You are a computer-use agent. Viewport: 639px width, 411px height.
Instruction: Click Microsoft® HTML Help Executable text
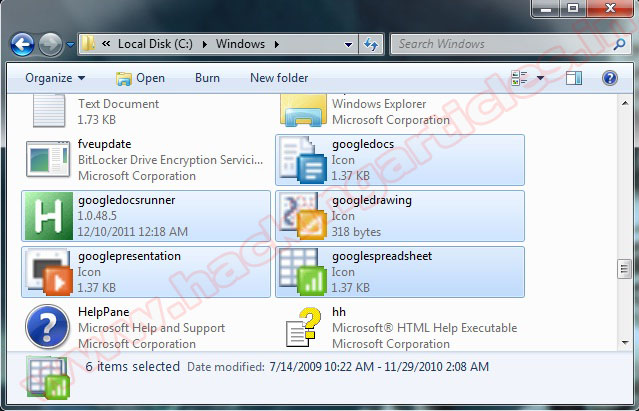(424, 328)
